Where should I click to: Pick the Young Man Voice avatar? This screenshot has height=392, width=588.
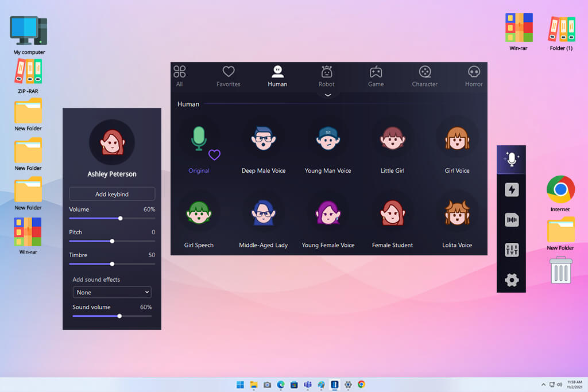click(x=328, y=138)
